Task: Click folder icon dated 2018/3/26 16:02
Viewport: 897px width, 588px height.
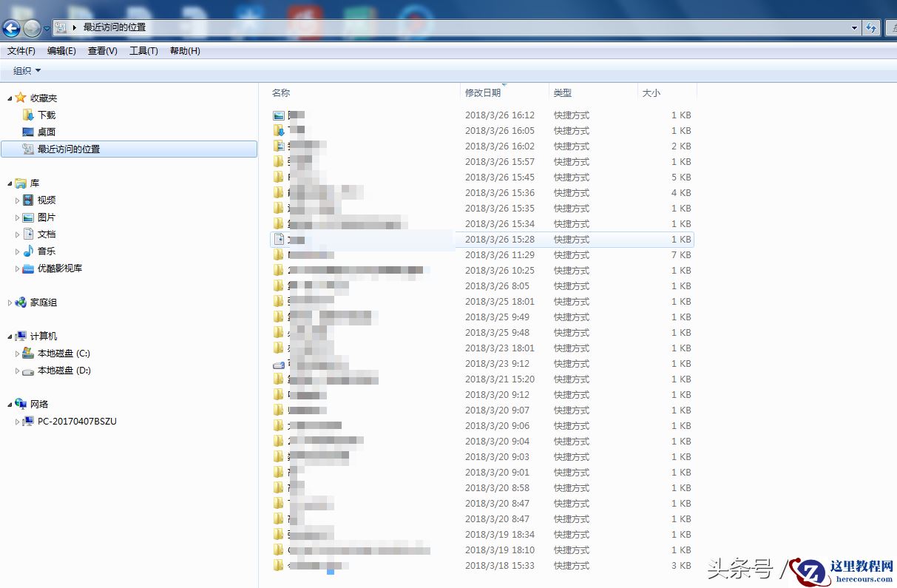Action: [278, 146]
